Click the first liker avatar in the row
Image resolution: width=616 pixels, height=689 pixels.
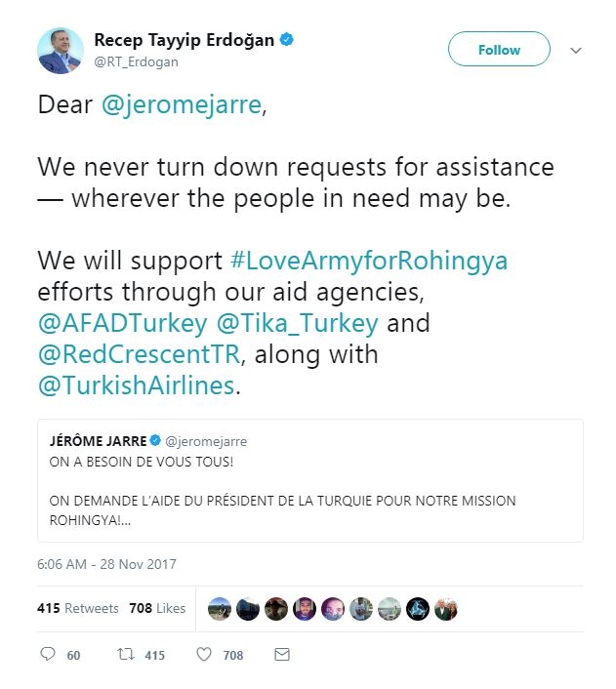220,608
